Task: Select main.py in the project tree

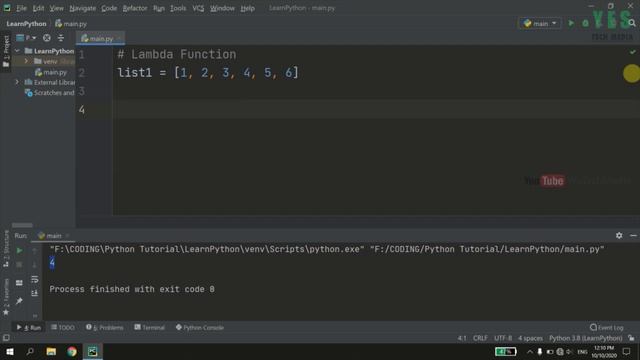Action: [x=51, y=72]
